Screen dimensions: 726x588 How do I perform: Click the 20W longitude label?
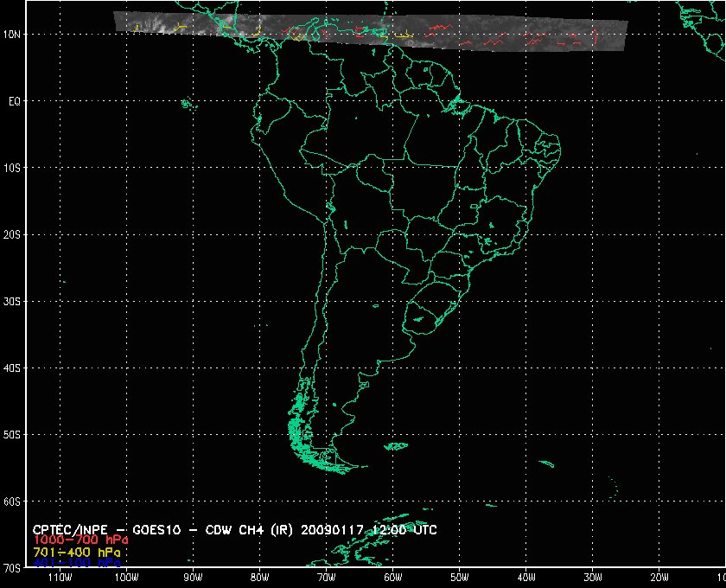[x=659, y=578]
